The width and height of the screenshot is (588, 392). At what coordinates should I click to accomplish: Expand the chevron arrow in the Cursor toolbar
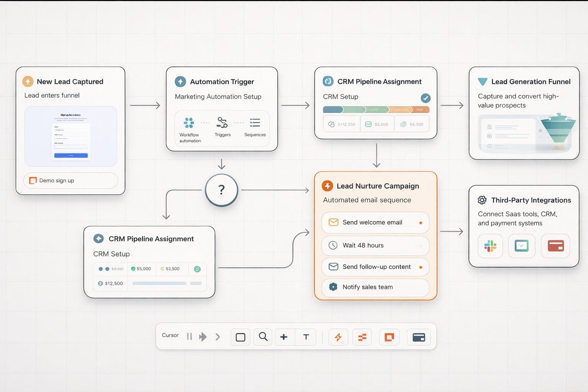click(x=217, y=337)
